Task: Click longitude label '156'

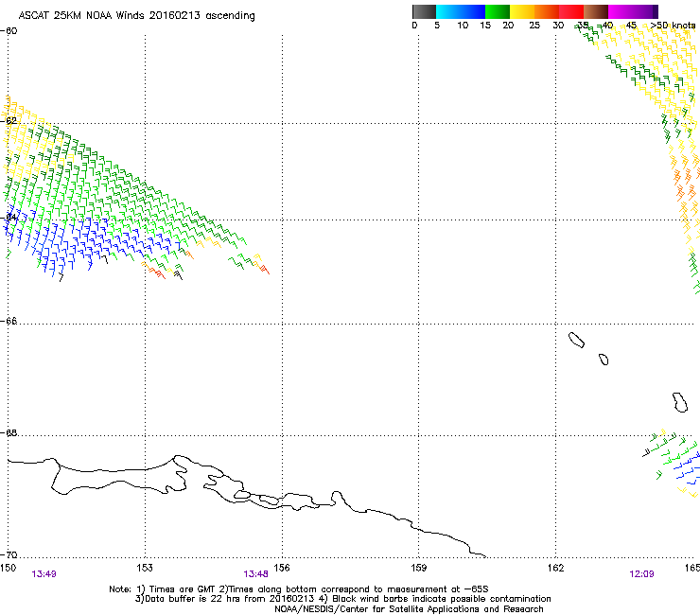Action: tap(282, 568)
